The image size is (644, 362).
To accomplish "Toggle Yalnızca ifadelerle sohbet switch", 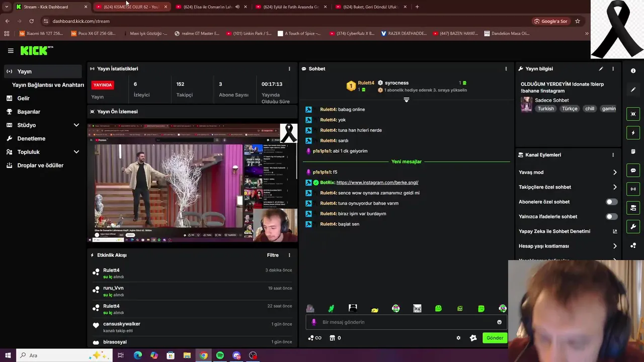I will pyautogui.click(x=611, y=217).
